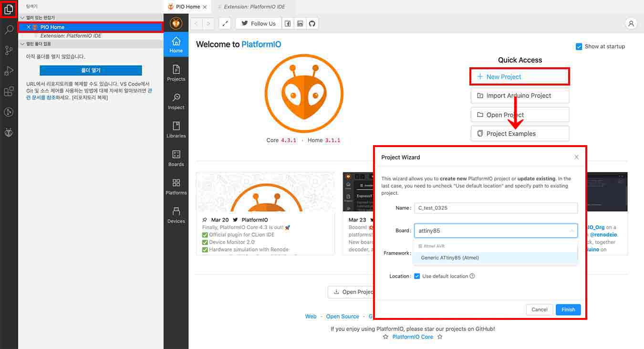Viewport: 644px width, 349px height.
Task: Click the 리포지토리 복제 link
Action: 90,97
